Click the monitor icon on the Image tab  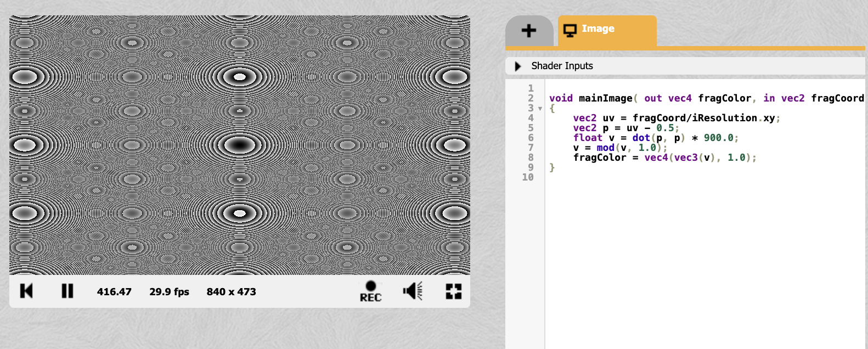(570, 31)
